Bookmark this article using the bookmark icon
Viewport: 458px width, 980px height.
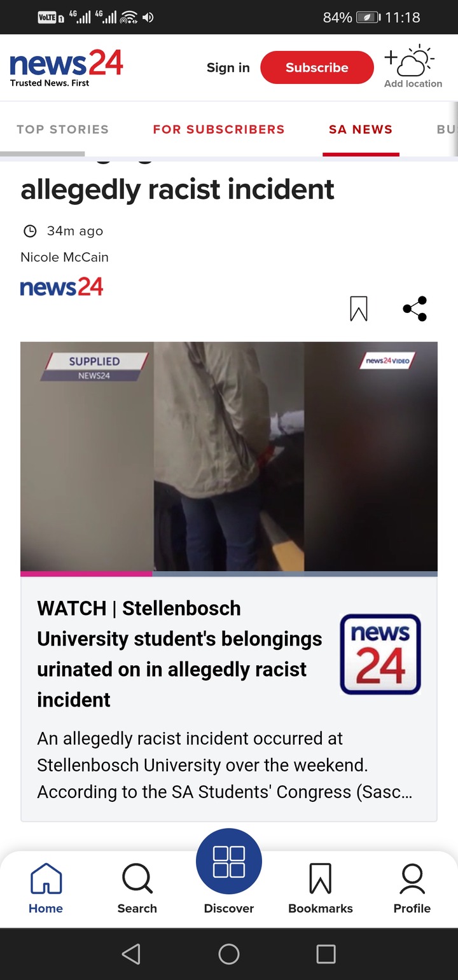pos(359,309)
